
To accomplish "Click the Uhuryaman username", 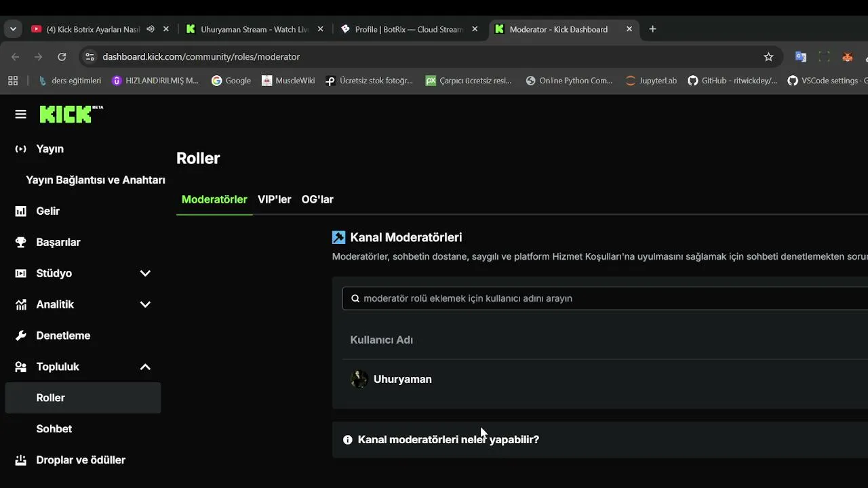I will (403, 380).
